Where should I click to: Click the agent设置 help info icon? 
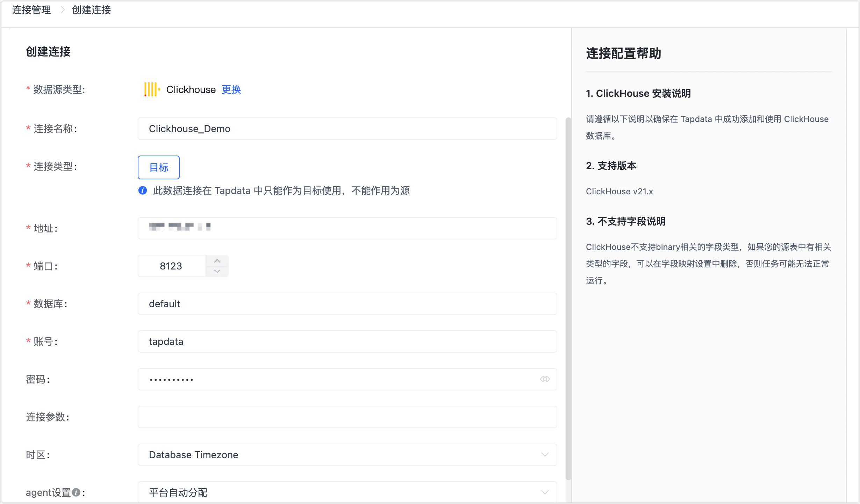[76, 492]
